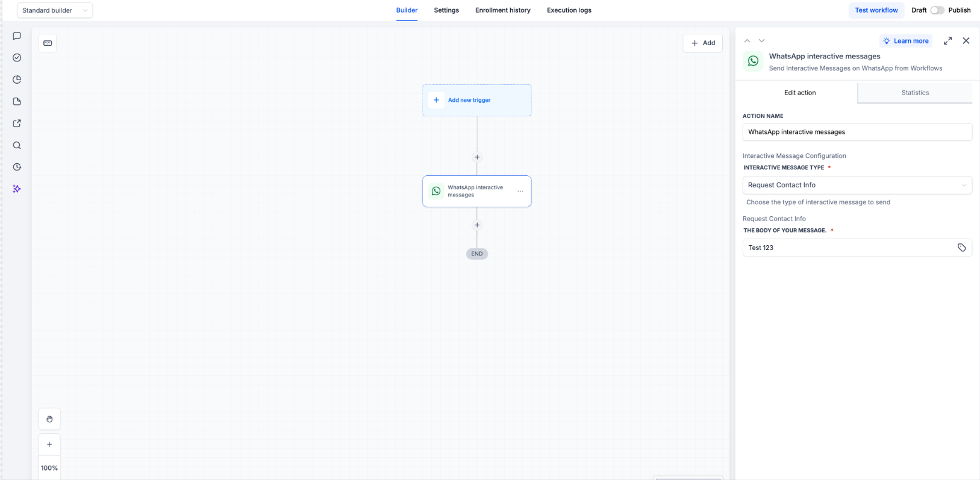This screenshot has height=482, width=980.
Task: Expand the side panel to full width
Action: [x=947, y=41]
